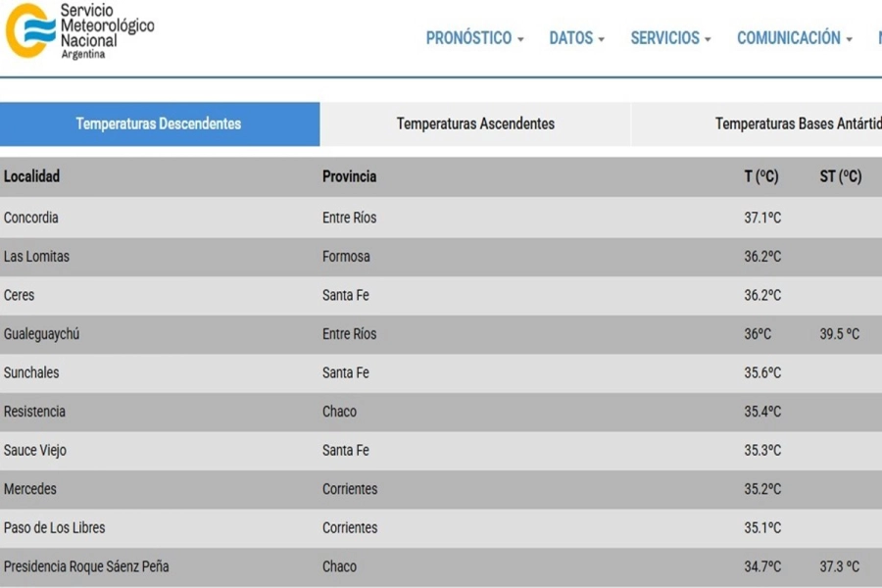Click the Provincia column header

(x=349, y=176)
